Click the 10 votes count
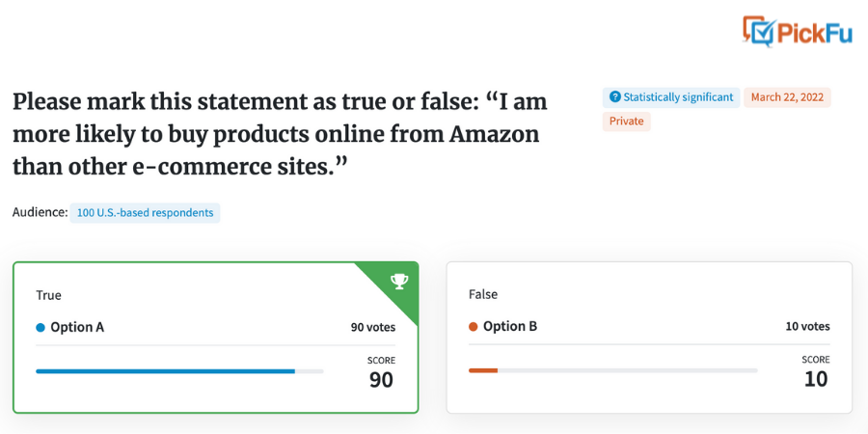The height and width of the screenshot is (434, 868). [x=807, y=327]
